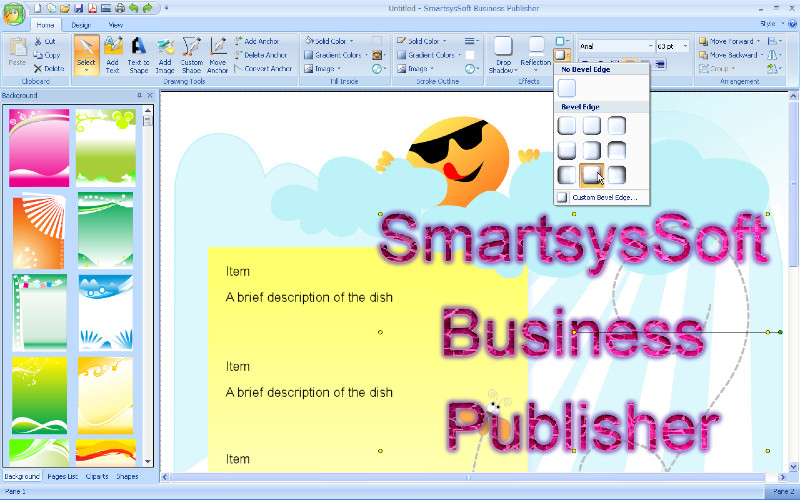
Task: Switch to the Home ribbon tab
Action: pyautogui.click(x=45, y=24)
